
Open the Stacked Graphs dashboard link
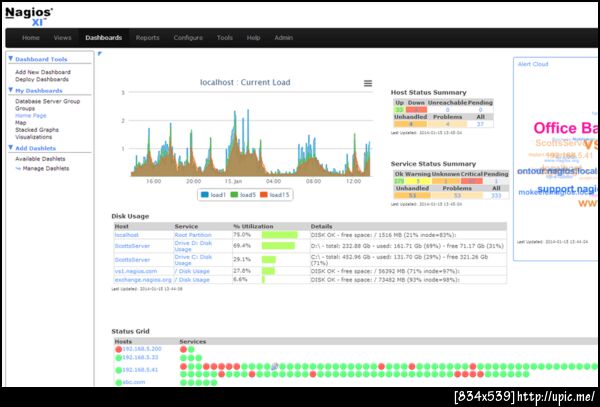[37, 130]
